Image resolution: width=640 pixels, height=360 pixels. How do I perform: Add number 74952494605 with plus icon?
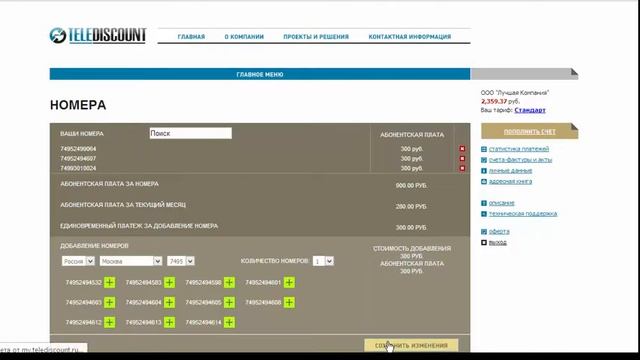(229, 302)
